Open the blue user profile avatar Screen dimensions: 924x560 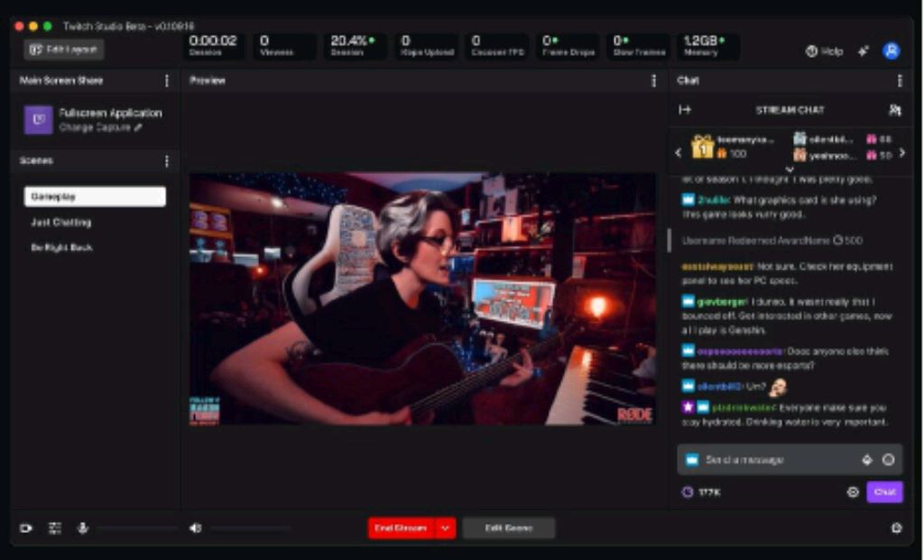tap(891, 50)
